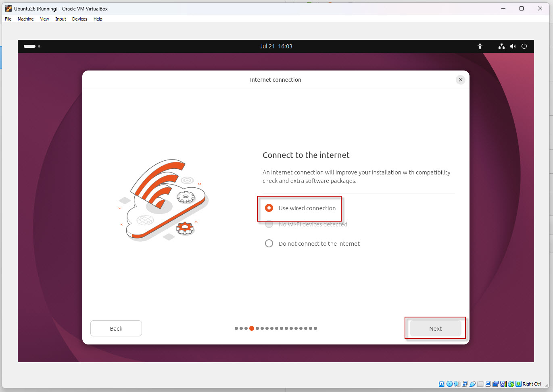Open the View menu
The height and width of the screenshot is (392, 553).
[44, 19]
